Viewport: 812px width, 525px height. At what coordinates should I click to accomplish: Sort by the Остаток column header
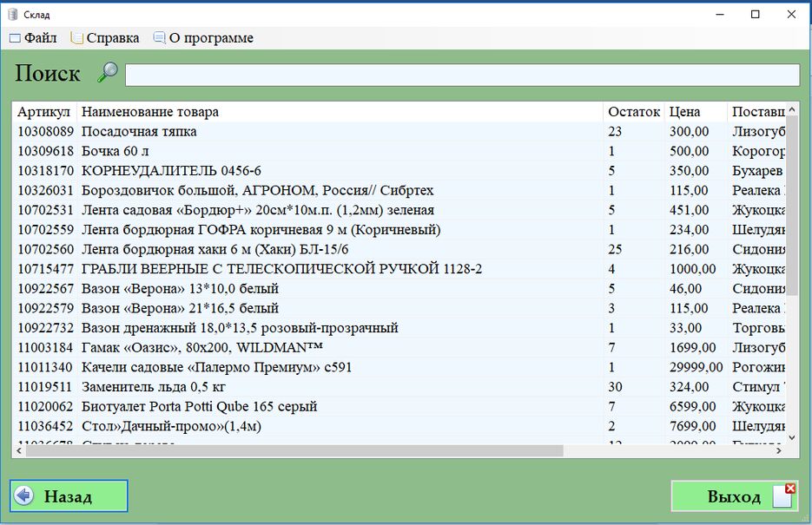(x=634, y=112)
